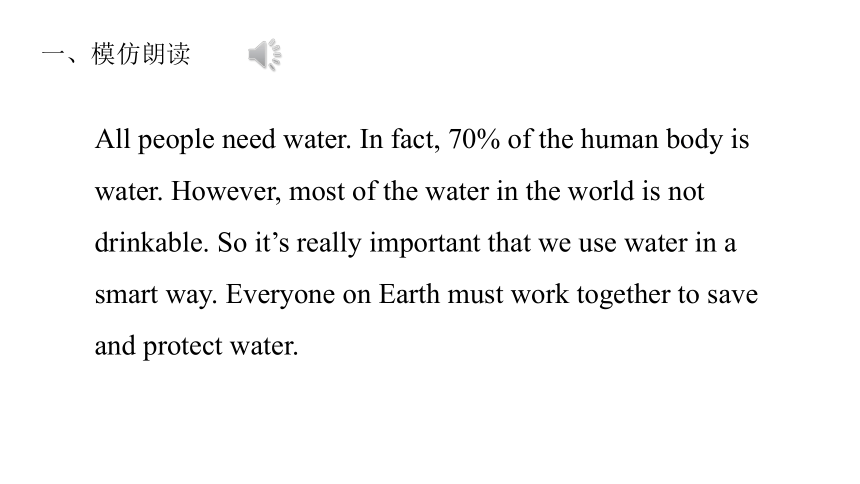860x484 pixels.
Task: Click the word 'However' in the second line
Action: pos(224,192)
